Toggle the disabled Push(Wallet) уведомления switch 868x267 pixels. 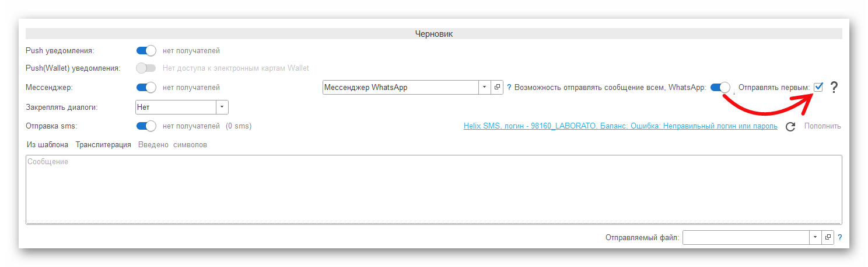pyautogui.click(x=146, y=68)
